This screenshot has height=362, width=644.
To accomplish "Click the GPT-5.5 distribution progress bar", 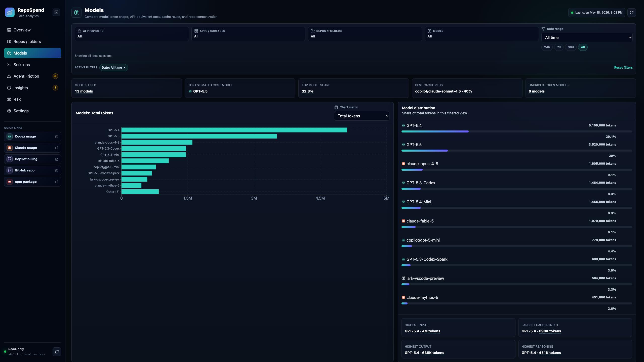I will pos(517,151).
